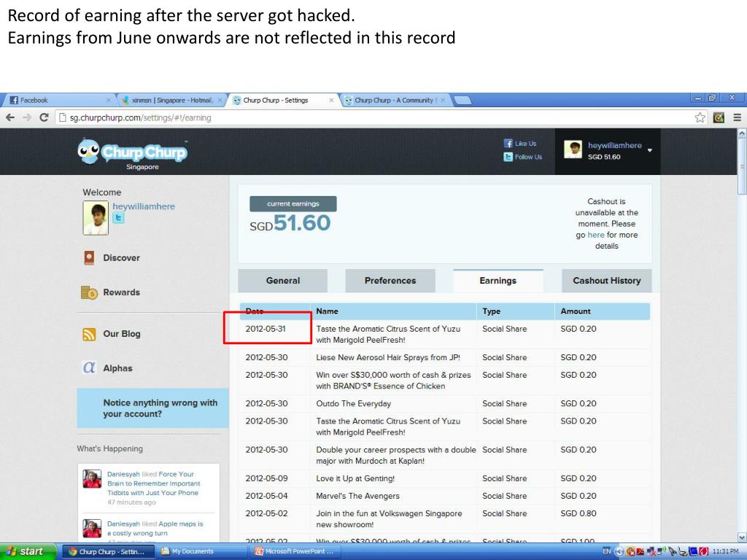Click the Discover link

(122, 257)
